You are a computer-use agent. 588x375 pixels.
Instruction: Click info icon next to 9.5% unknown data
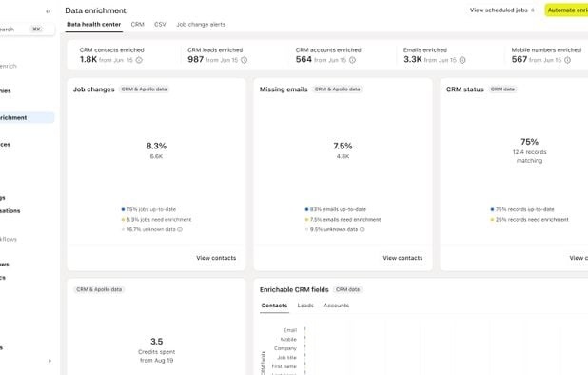click(362, 229)
